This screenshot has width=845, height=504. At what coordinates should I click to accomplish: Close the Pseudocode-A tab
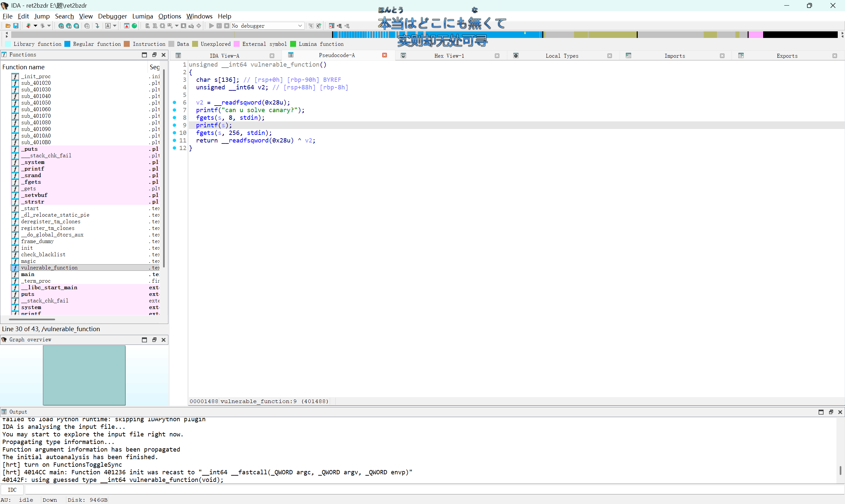click(x=384, y=55)
